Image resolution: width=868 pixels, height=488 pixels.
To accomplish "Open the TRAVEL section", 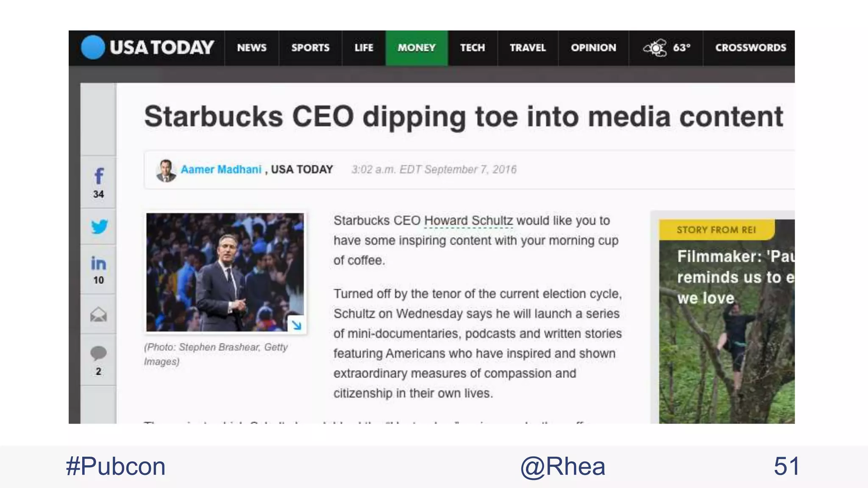I will click(x=528, y=48).
